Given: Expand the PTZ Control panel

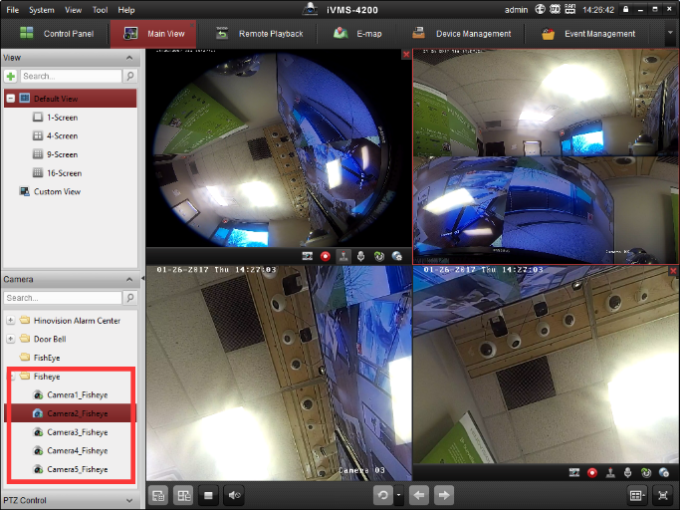Looking at the screenshot, I should point(129,500).
